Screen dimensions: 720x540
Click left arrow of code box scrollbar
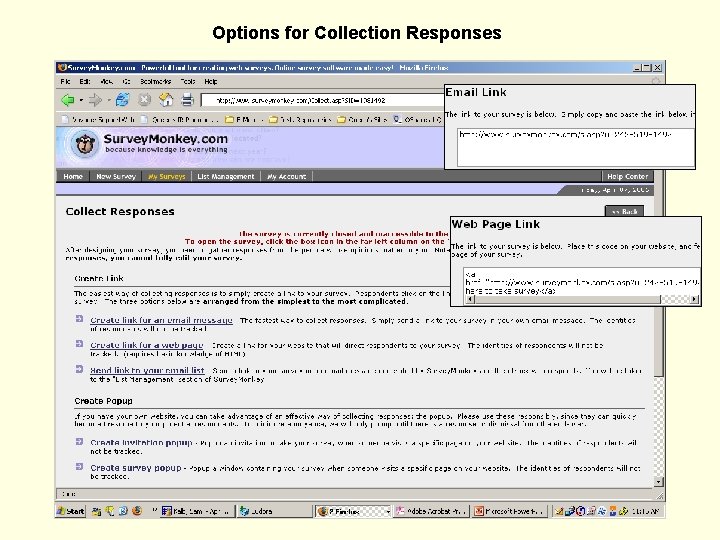470,299
